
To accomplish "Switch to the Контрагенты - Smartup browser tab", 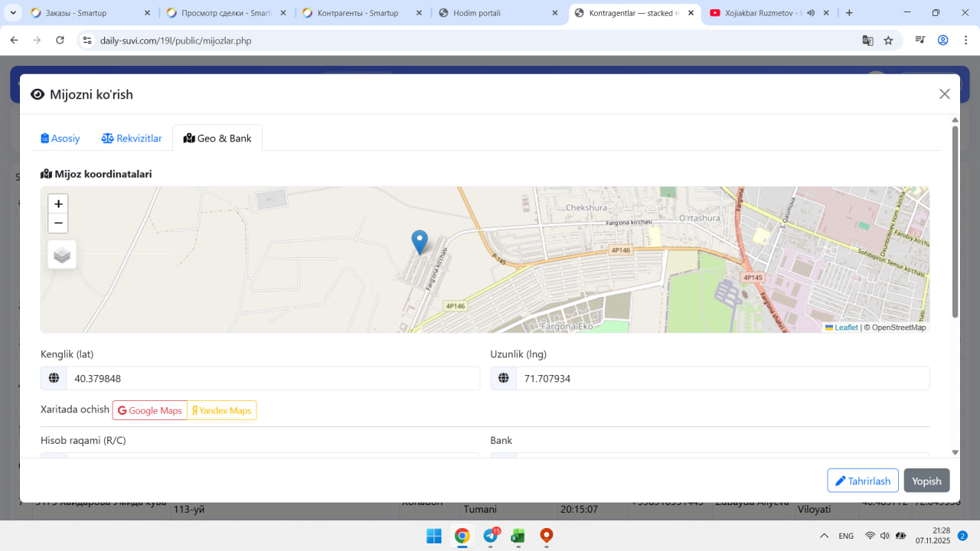I will click(361, 13).
